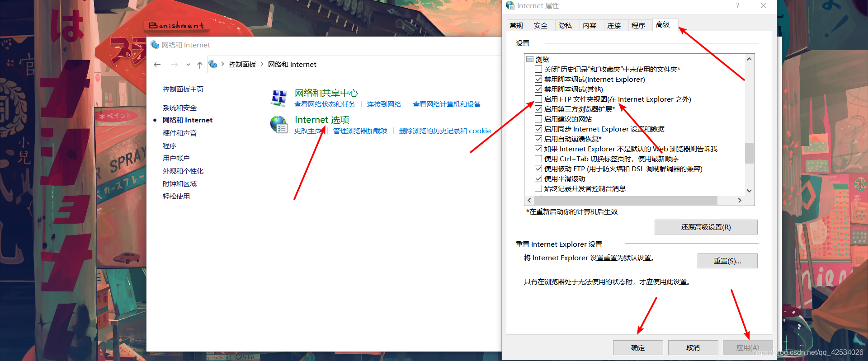
Task: Click the settings list scroll down arrow
Action: point(749,191)
